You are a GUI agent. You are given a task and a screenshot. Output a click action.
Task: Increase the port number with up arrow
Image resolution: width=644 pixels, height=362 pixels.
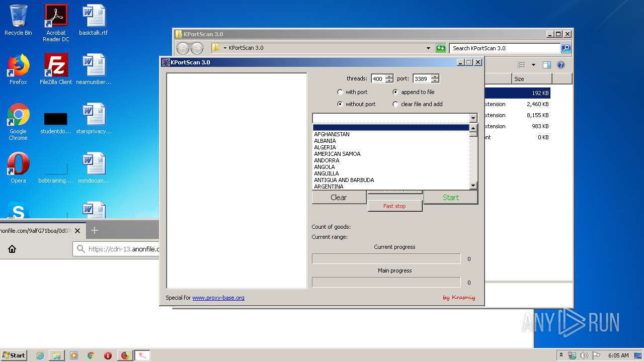[435, 76]
